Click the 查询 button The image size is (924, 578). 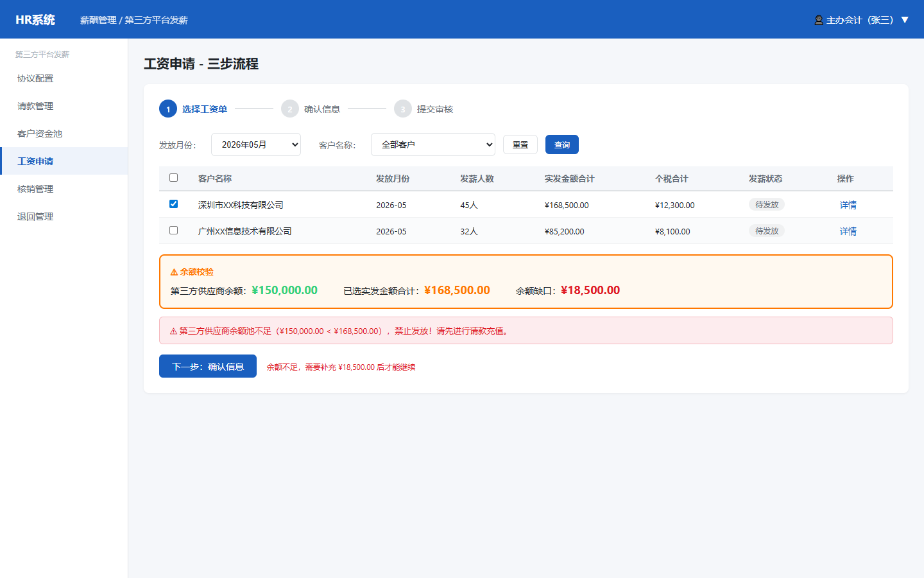point(562,144)
